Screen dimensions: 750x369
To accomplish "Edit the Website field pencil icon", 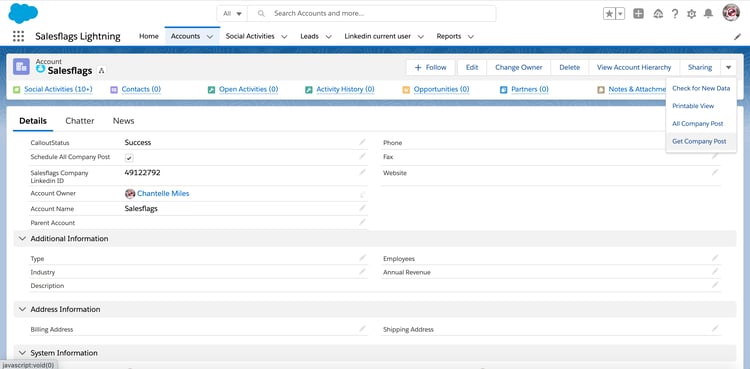I will (x=715, y=172).
